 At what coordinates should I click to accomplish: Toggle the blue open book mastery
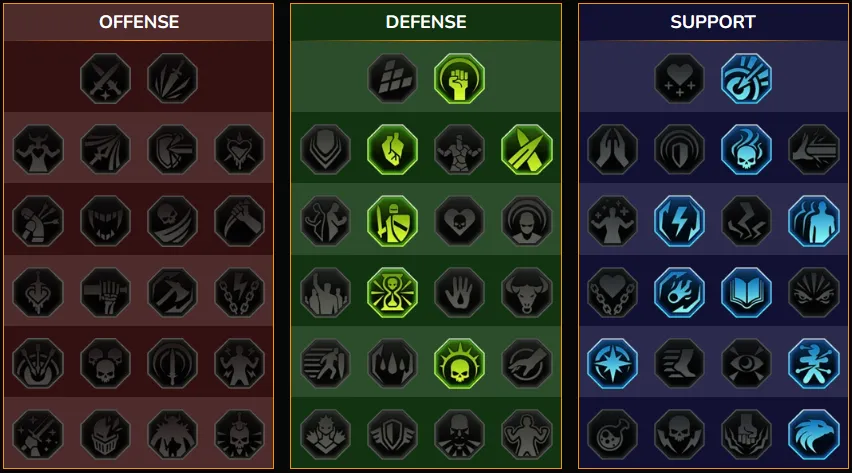click(747, 292)
